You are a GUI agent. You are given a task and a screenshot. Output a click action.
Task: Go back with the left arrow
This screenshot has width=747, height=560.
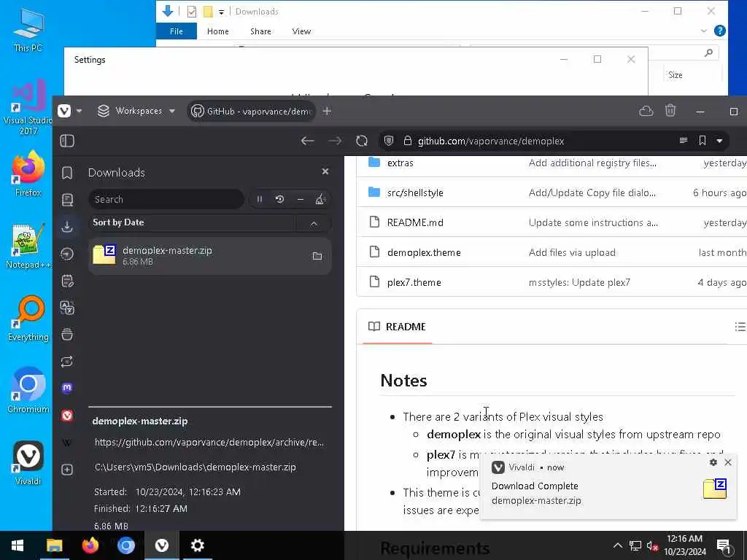(308, 141)
